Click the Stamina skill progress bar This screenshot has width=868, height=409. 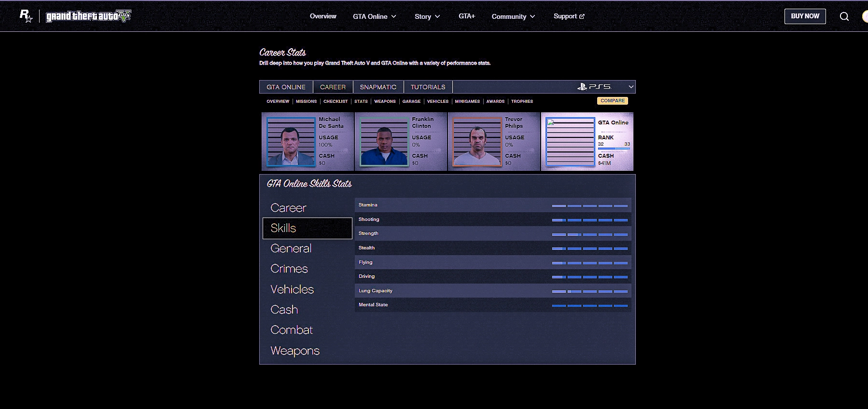589,205
